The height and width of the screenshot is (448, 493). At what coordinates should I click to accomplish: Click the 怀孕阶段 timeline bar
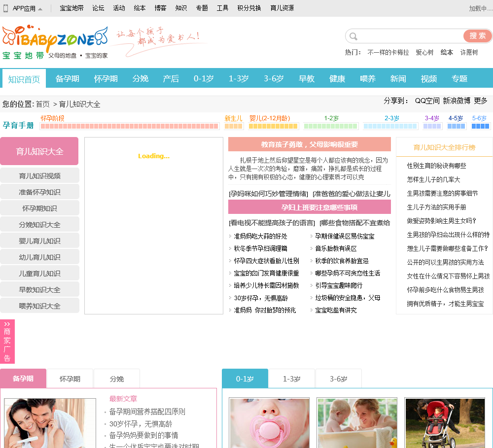pyautogui.click(x=129, y=126)
